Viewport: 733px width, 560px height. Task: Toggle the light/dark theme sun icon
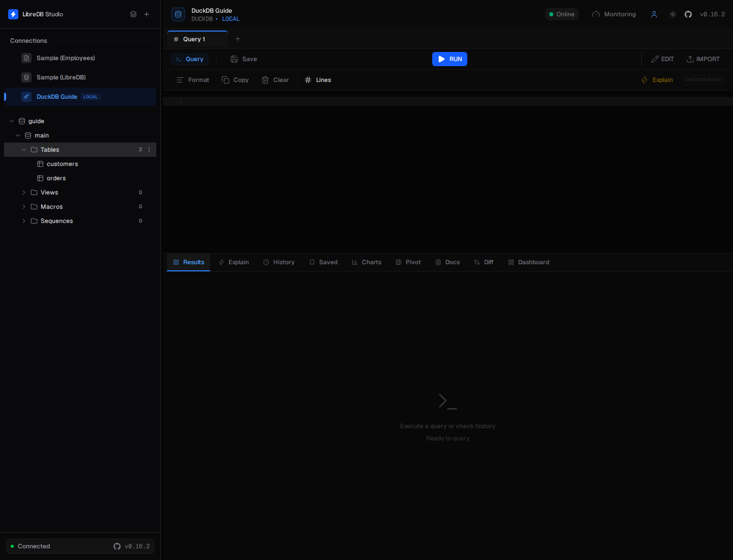[x=673, y=14]
